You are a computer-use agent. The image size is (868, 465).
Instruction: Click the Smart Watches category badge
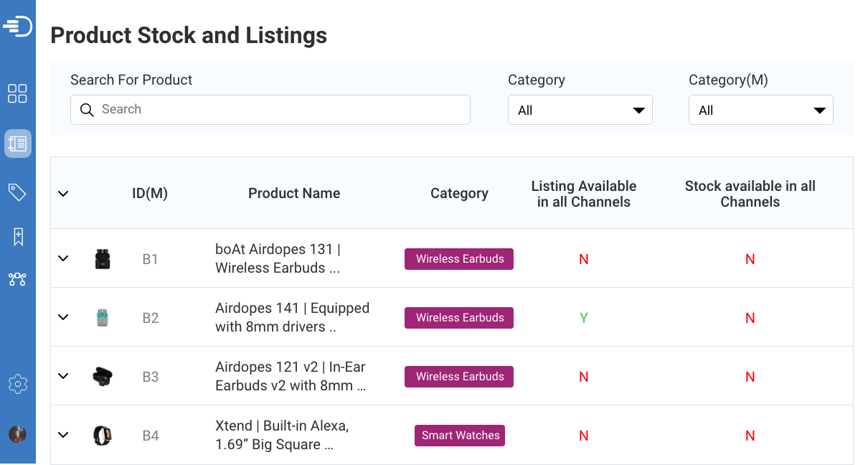tap(459, 436)
